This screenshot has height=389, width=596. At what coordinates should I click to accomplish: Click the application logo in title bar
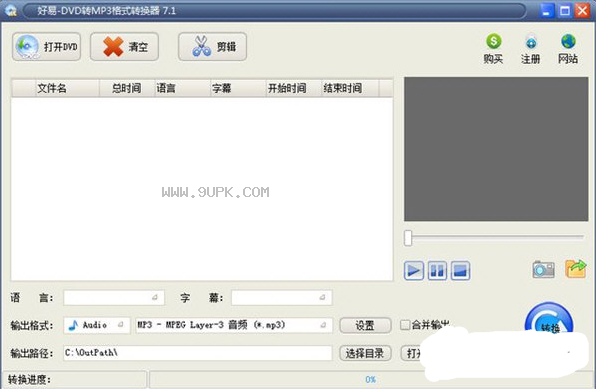click(11, 10)
